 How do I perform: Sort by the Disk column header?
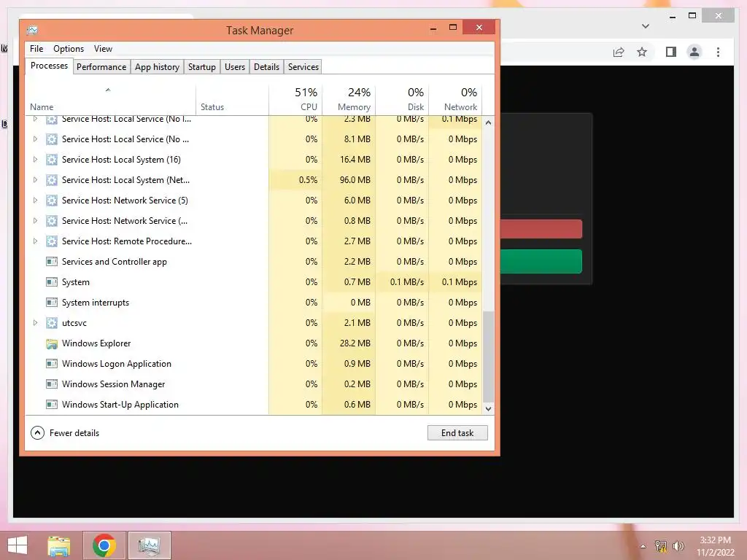tap(403, 100)
